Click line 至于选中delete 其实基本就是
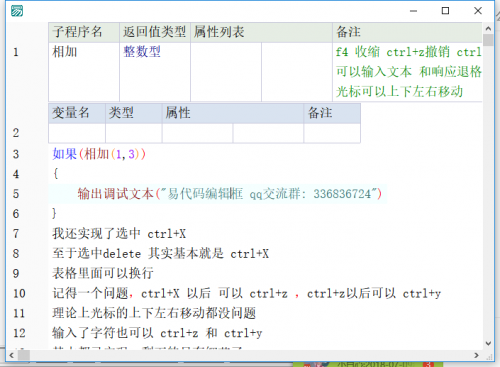The image size is (500, 367). pos(160,254)
